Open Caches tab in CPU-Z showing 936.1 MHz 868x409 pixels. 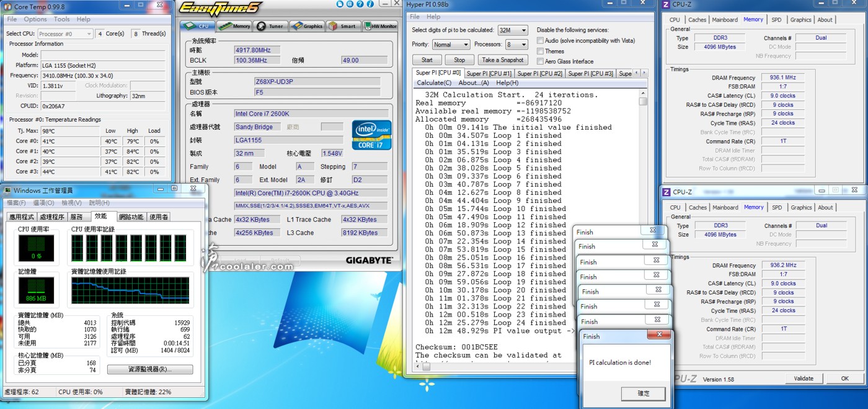click(x=697, y=20)
